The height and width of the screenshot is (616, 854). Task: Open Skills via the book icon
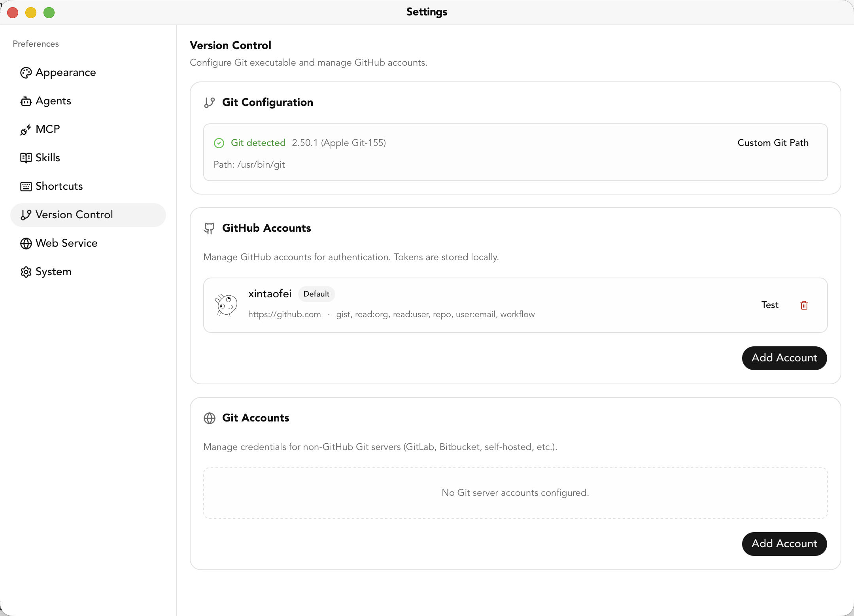[x=26, y=158]
